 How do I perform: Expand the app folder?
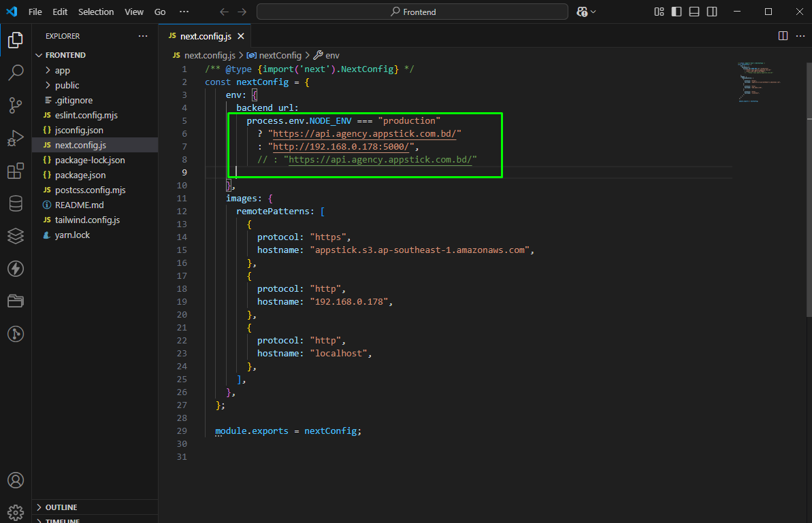[95, 70]
